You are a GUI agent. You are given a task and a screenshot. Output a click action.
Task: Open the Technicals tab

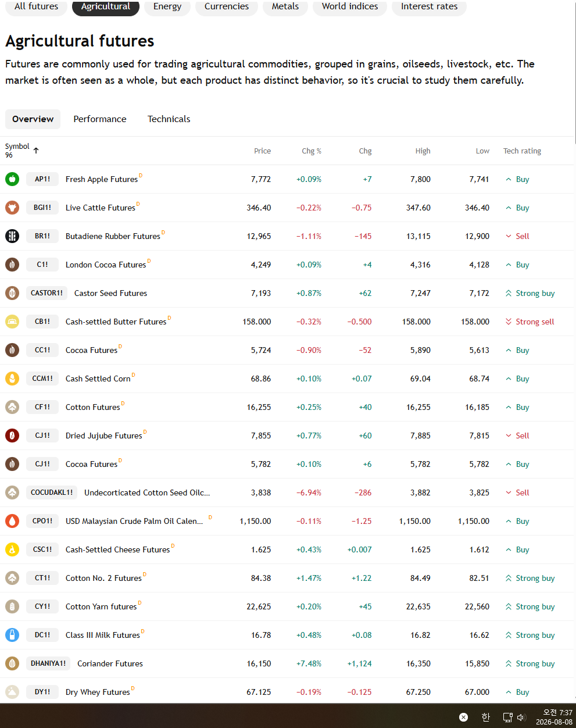pos(169,119)
